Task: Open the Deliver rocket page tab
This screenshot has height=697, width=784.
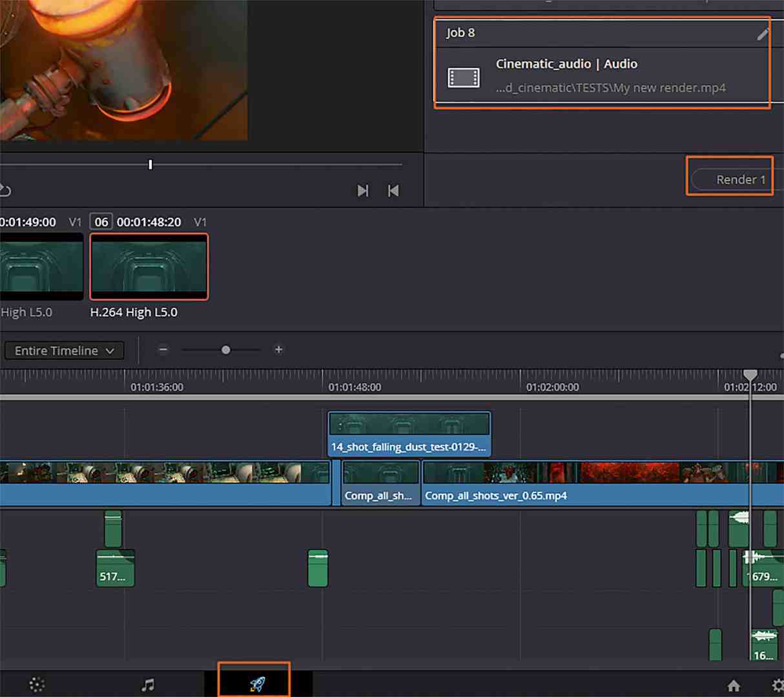Action: [x=258, y=684]
